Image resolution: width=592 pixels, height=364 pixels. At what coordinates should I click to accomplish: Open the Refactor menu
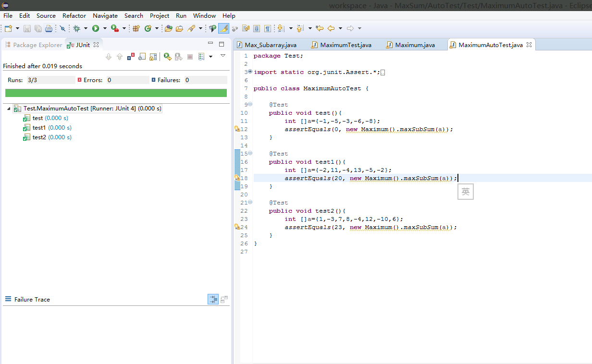(74, 16)
